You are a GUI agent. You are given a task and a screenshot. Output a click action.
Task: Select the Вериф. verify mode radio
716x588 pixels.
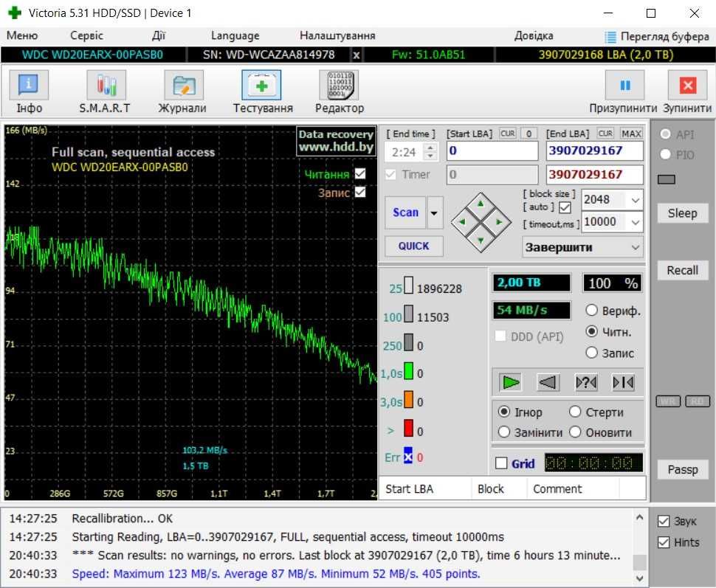click(591, 311)
